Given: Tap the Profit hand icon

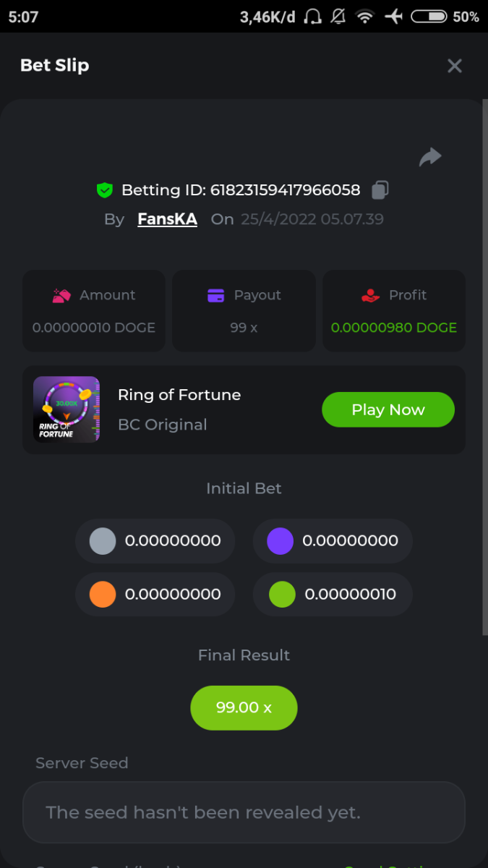Looking at the screenshot, I should pos(370,295).
